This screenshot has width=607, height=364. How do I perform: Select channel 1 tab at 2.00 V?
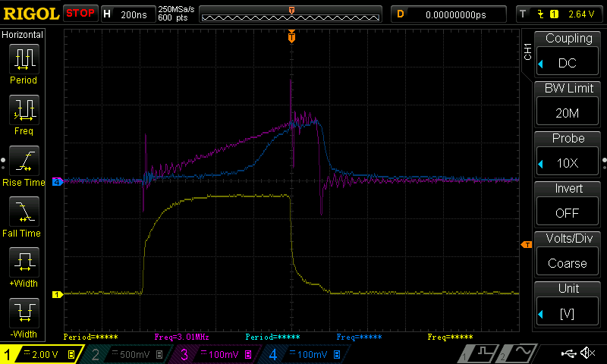tap(39, 354)
